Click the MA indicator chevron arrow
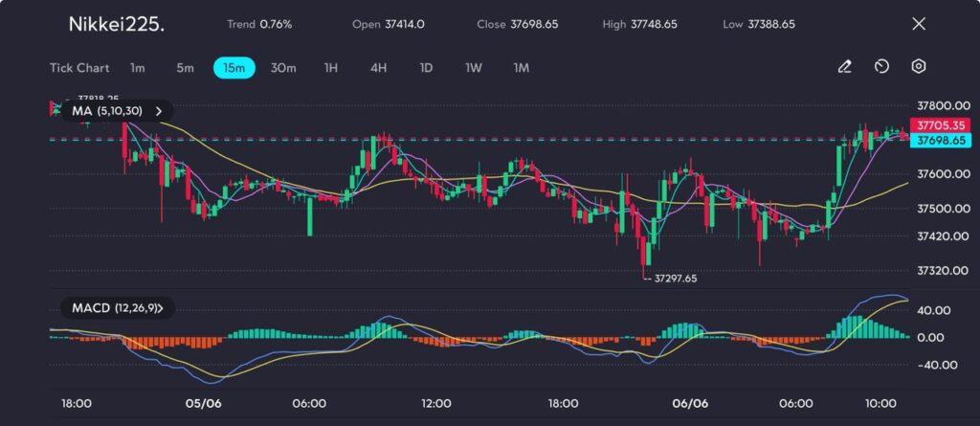 (159, 111)
